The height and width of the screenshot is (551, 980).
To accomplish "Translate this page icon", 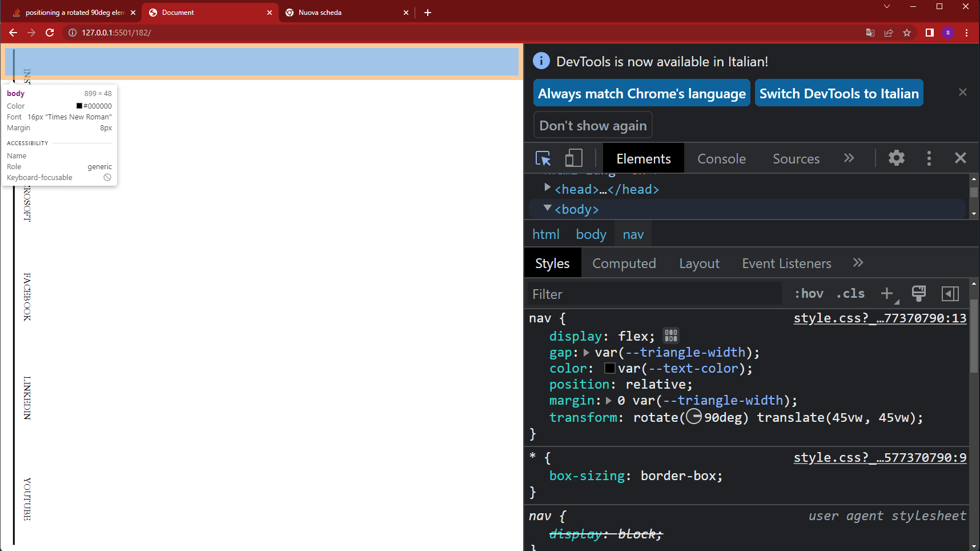I will pos(870,33).
